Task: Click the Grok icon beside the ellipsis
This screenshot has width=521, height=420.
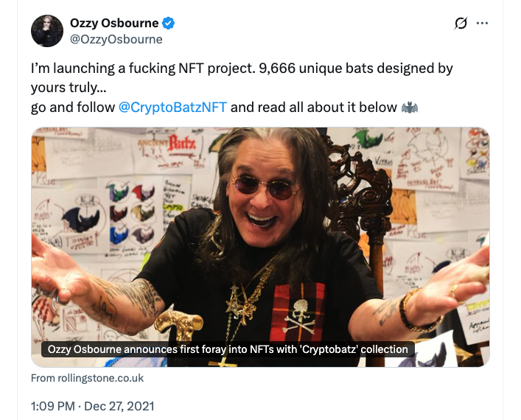Action: click(x=461, y=23)
